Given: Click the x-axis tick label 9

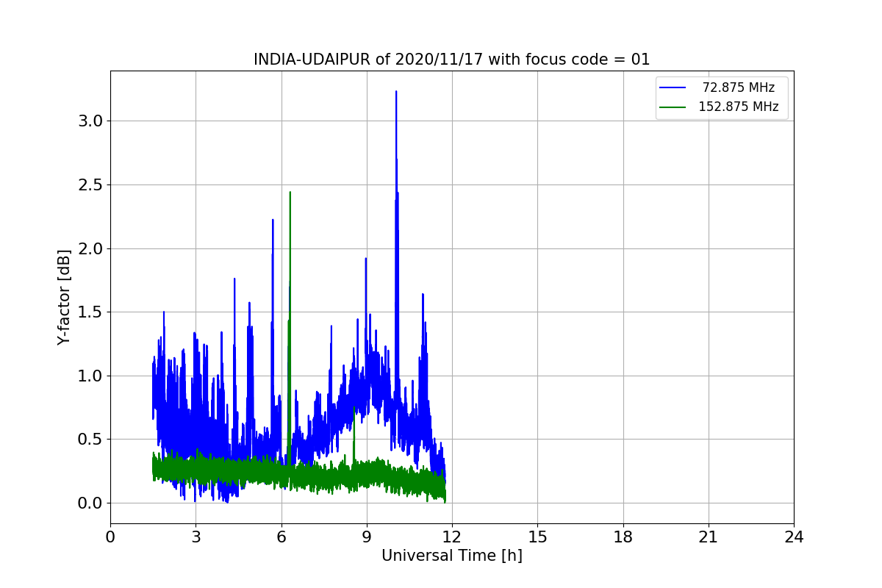Looking at the screenshot, I should [x=367, y=537].
